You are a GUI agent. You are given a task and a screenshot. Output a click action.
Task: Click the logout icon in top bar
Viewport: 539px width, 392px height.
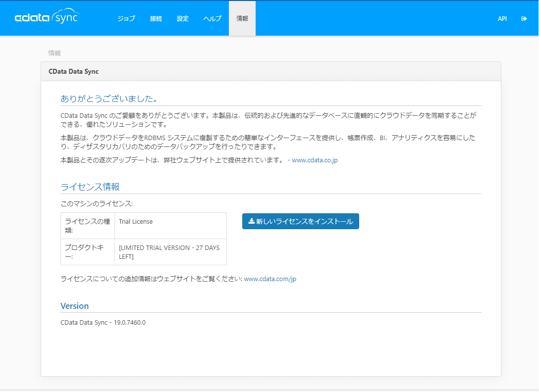[524, 19]
